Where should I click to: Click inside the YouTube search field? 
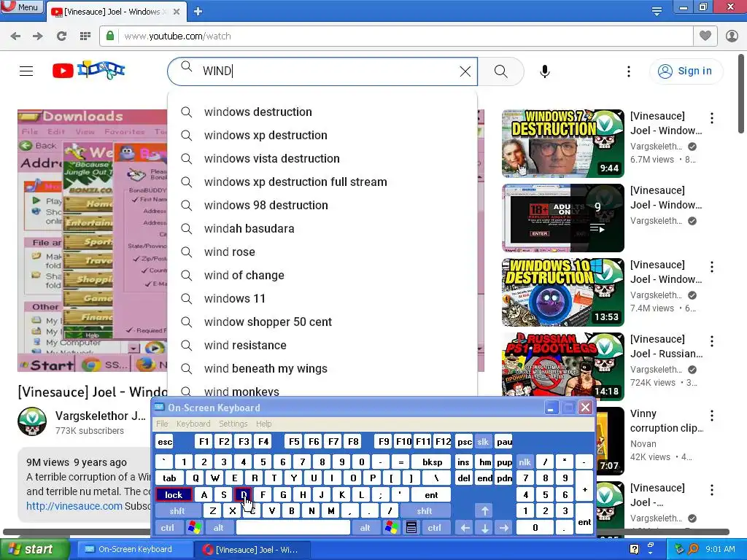[324, 71]
